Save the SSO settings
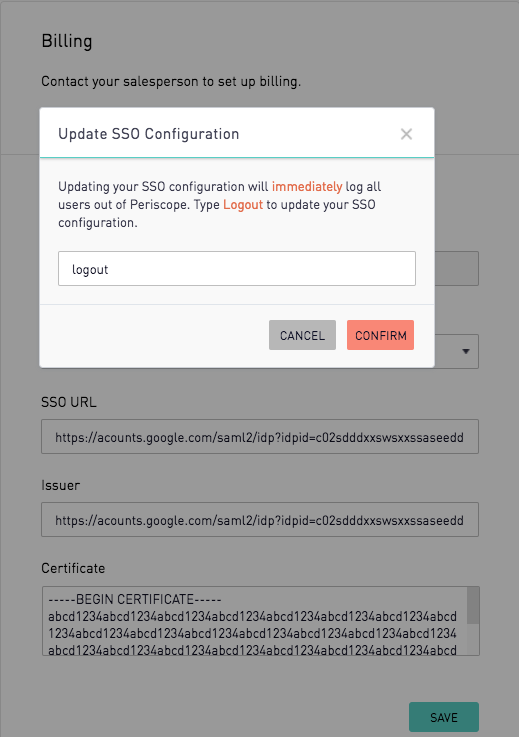 [444, 717]
